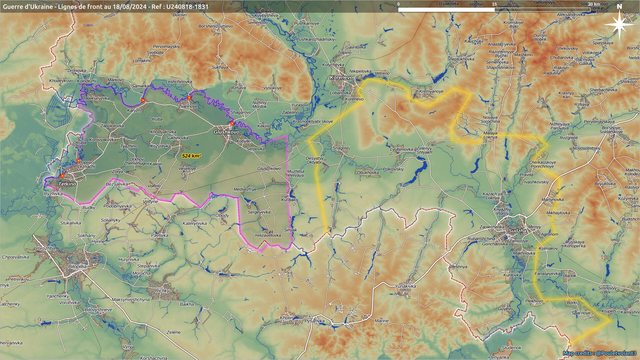Click the 'Guerre d'Ukraine' title text
Viewport: 640px width, 360px height.
tap(27, 7)
